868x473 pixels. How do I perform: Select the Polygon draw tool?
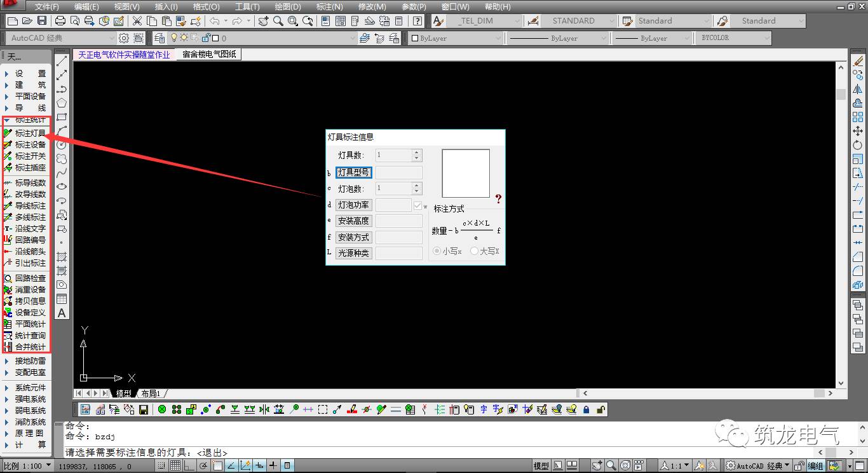pos(62,103)
